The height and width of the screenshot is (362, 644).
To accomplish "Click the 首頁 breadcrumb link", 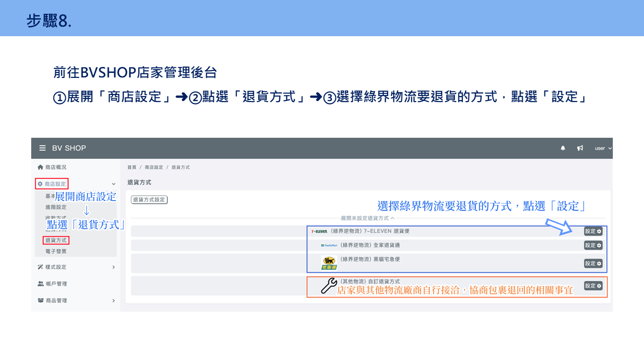I will click(x=132, y=167).
